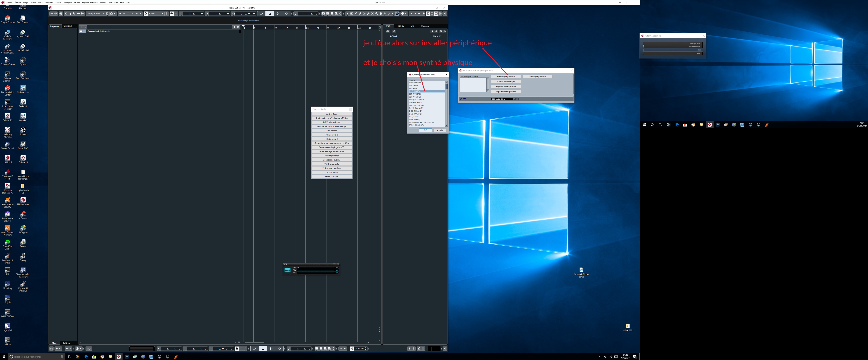This screenshot has width=868, height=360.
Task: Toggle global Write (W) automation button
Action: click(136, 13)
